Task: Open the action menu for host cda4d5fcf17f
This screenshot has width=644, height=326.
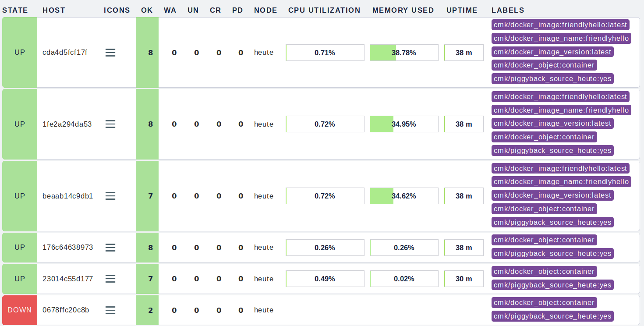Action: point(110,52)
